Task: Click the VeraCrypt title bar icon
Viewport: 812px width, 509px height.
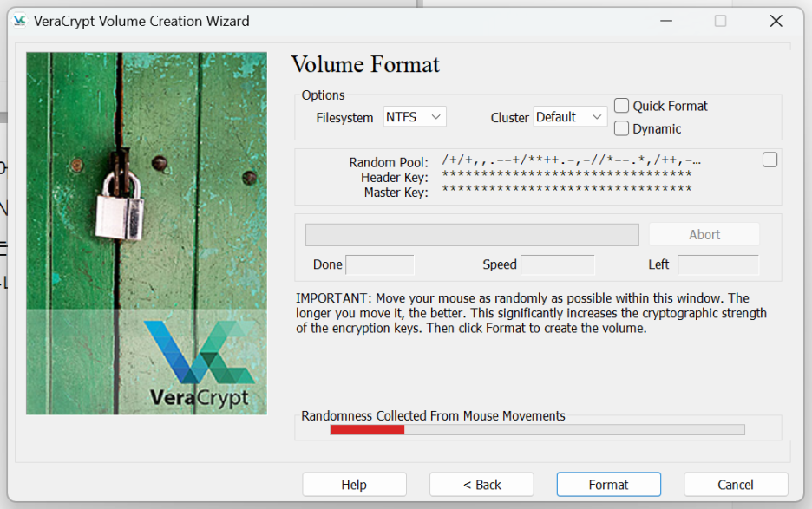Action: (20, 21)
